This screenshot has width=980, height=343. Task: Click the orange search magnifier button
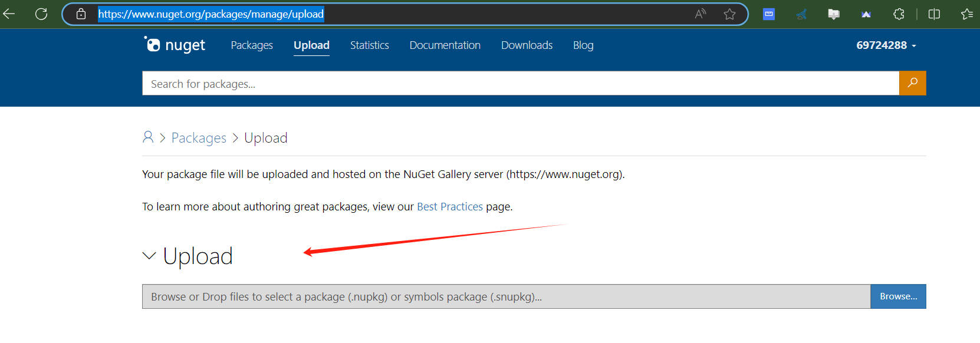[x=912, y=83]
